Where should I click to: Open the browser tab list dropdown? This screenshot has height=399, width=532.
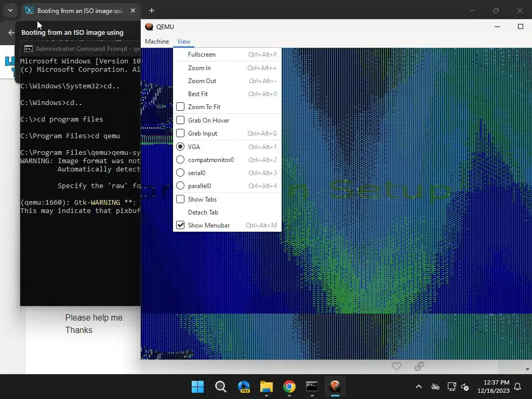click(10, 10)
